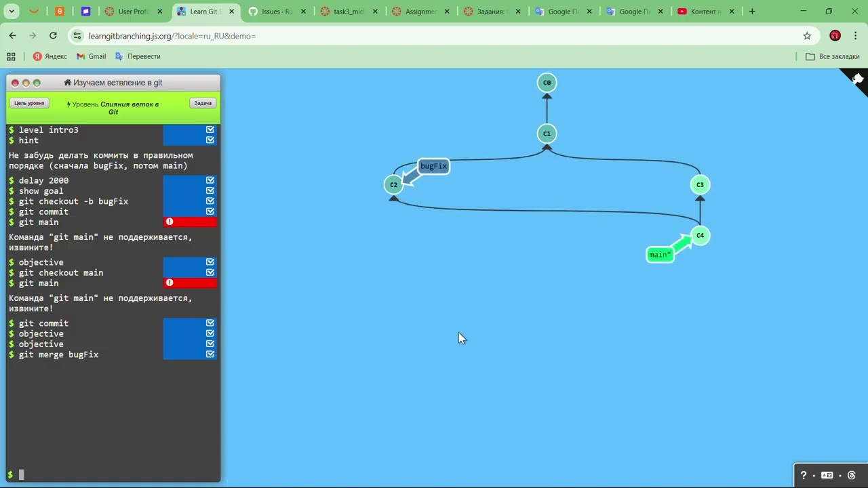Screen dimensions: 868x488
Task: Close the Learn Git Branching tab
Action: (231, 12)
